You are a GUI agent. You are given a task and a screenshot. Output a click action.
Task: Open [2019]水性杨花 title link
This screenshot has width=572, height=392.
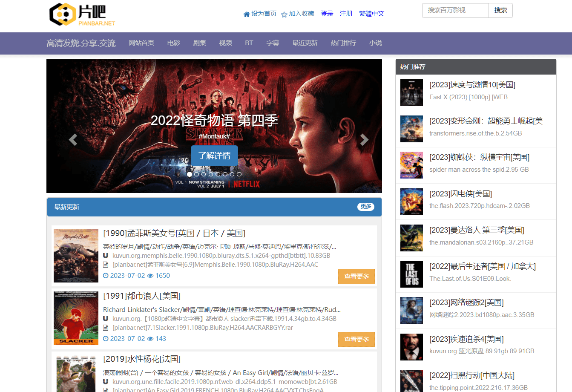pos(142,359)
